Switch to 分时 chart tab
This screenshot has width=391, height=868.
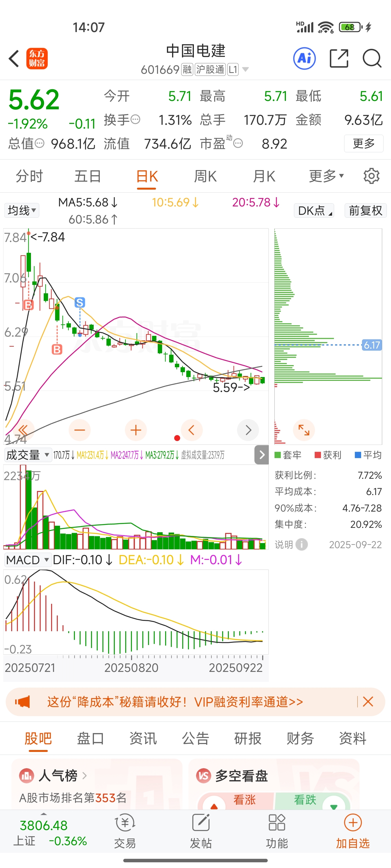[x=29, y=176]
